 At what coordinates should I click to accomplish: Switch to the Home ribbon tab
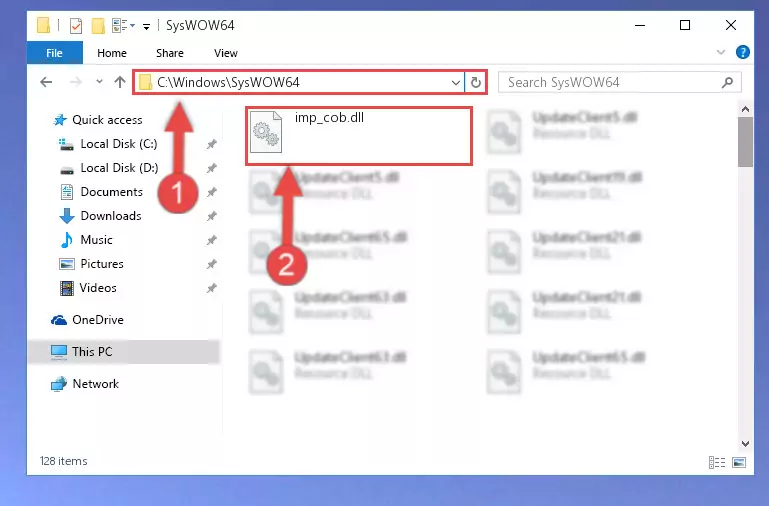tap(112, 53)
